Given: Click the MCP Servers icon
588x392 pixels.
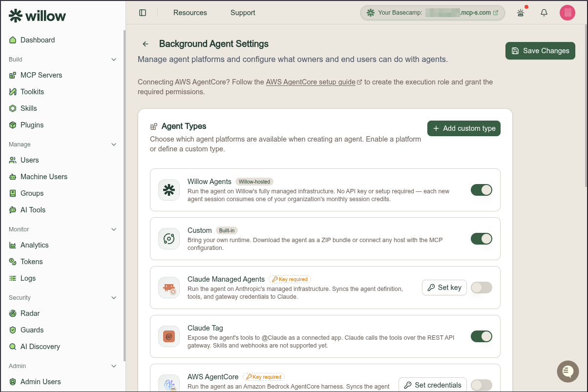Looking at the screenshot, I should [13, 75].
